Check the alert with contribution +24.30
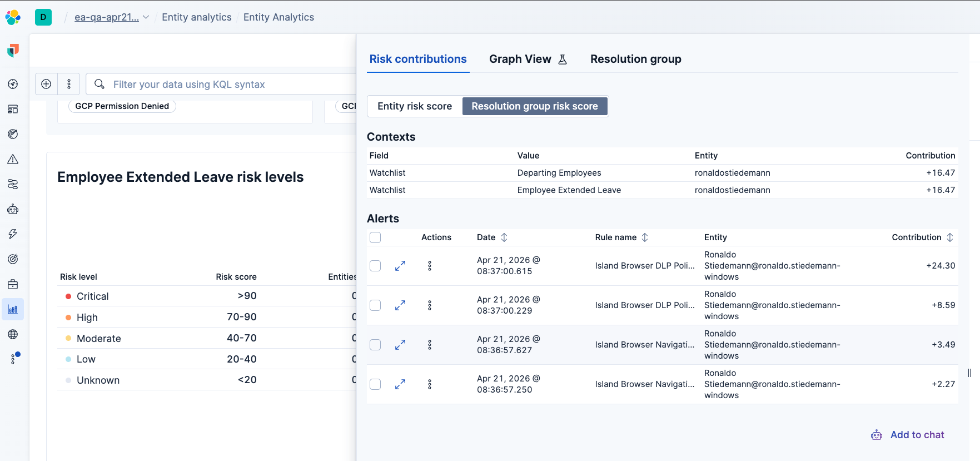The width and height of the screenshot is (980, 461). (x=375, y=266)
